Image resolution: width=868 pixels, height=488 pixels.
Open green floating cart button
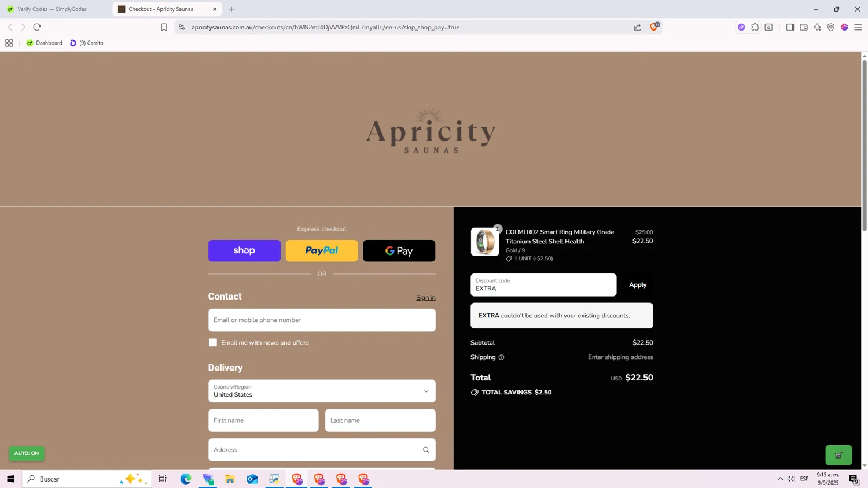click(x=838, y=455)
